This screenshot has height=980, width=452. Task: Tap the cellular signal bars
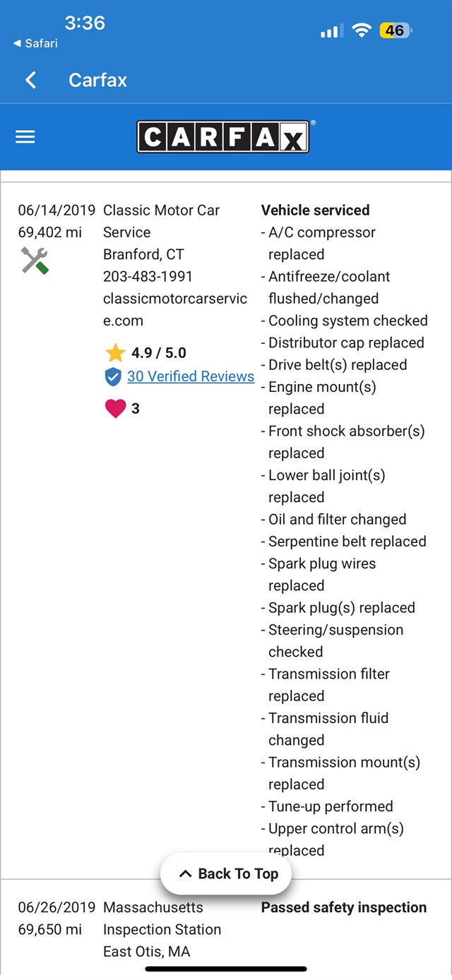(x=330, y=31)
